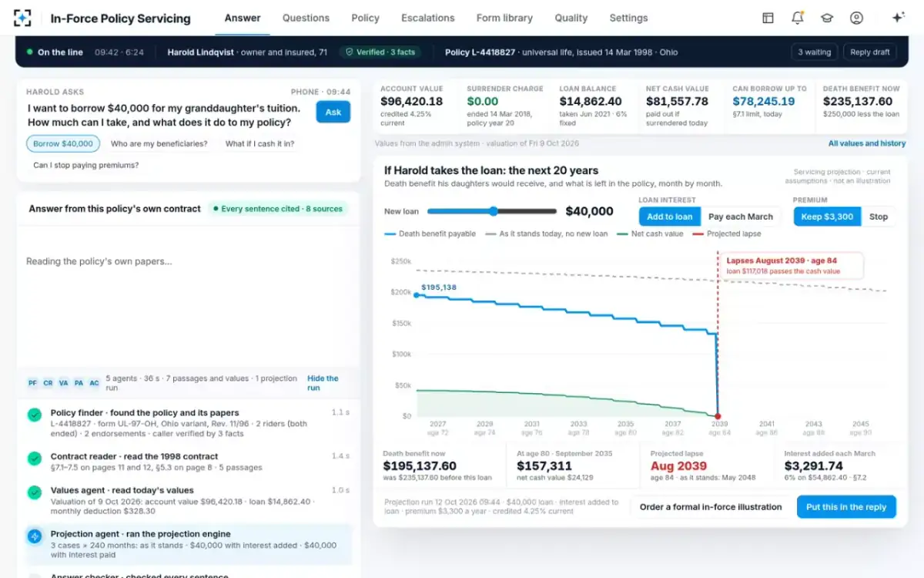Viewport: 924px width, 578px height.
Task: Click the PA agent badge
Action: [79, 382]
